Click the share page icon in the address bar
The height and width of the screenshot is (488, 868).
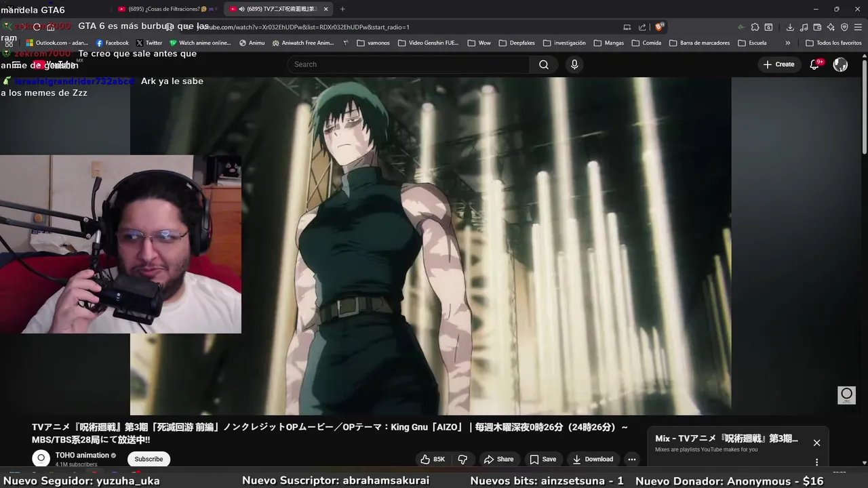(642, 27)
